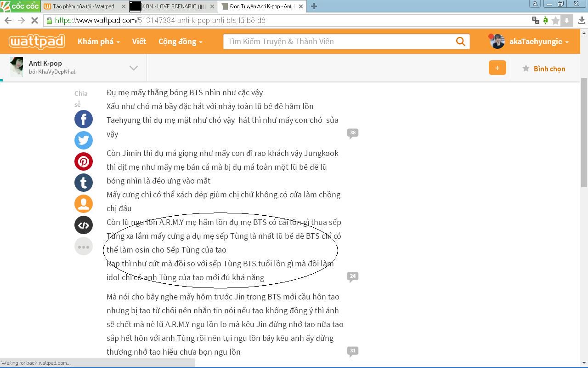Click the orange profile share icon

coord(84,204)
